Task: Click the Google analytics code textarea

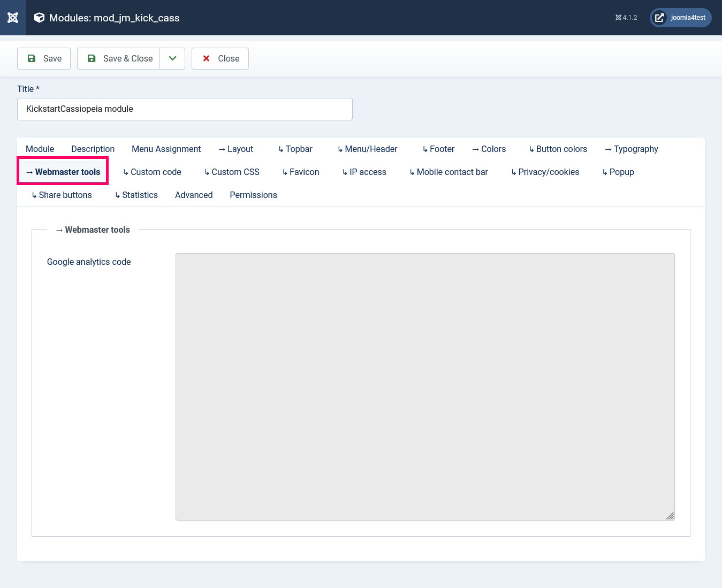Action: tap(425, 386)
